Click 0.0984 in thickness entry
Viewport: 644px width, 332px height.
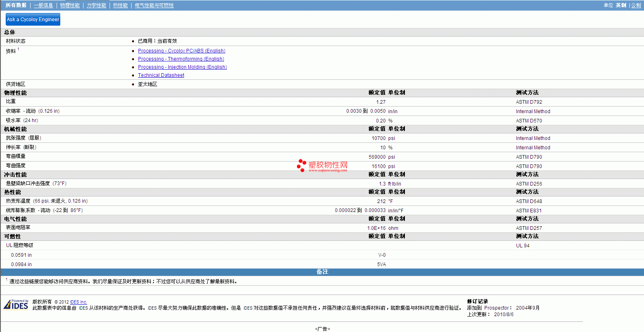[x=21, y=264]
